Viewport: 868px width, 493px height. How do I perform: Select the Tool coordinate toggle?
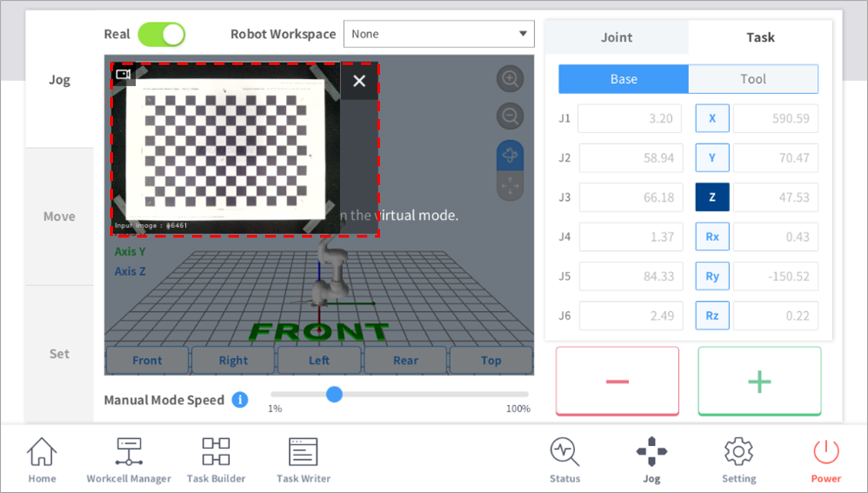point(753,79)
